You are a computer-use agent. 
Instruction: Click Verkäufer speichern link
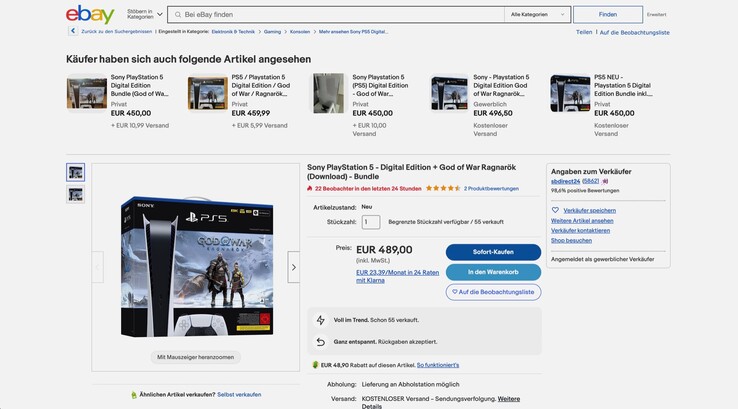[589, 210]
